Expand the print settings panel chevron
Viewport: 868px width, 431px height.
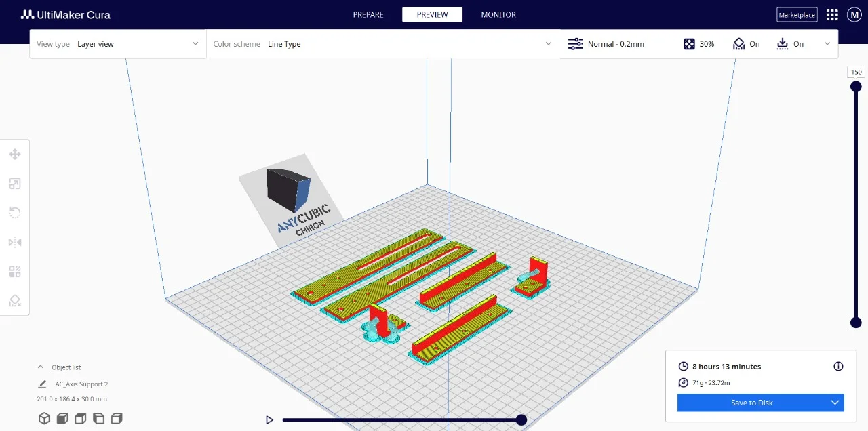[827, 44]
